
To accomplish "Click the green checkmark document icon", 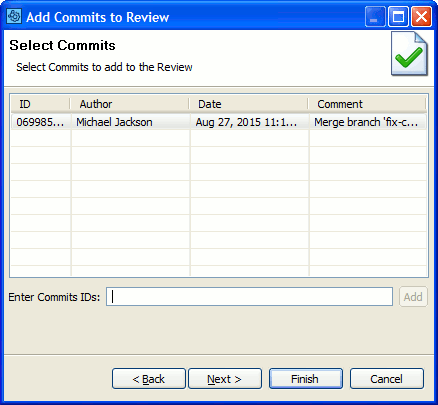I will click(409, 54).
